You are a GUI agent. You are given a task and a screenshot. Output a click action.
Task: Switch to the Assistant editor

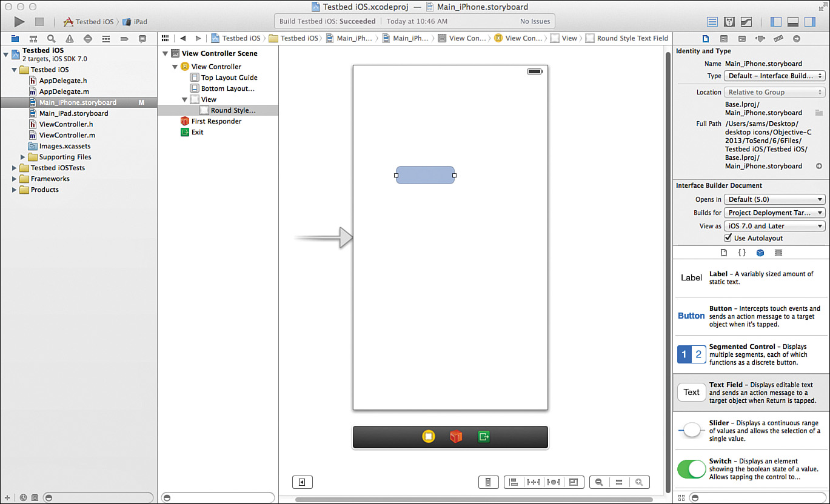coord(730,22)
